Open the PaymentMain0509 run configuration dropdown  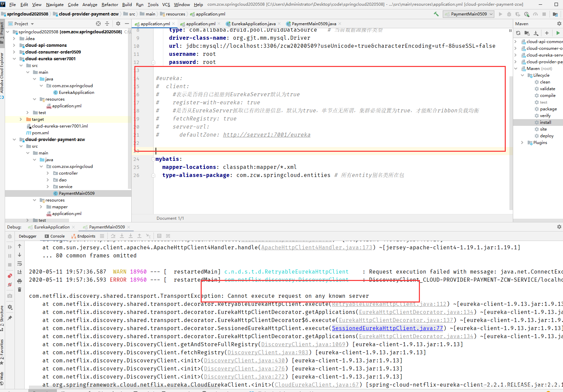469,14
